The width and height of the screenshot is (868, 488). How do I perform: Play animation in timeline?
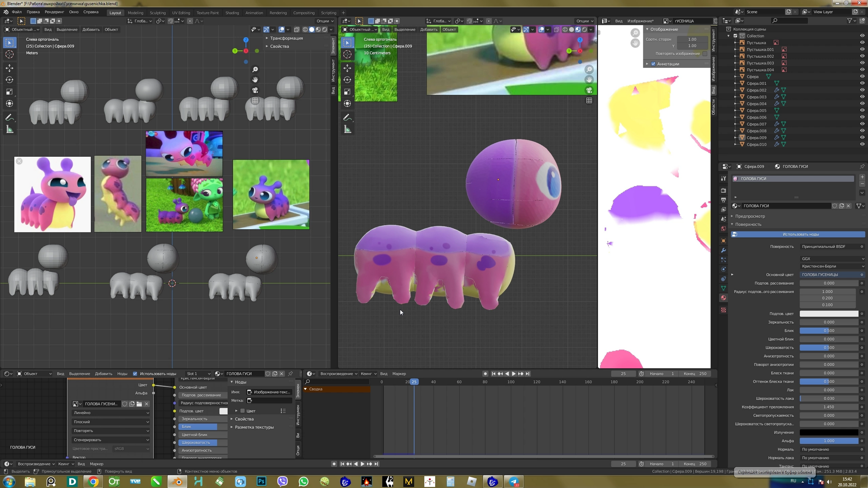click(x=514, y=374)
